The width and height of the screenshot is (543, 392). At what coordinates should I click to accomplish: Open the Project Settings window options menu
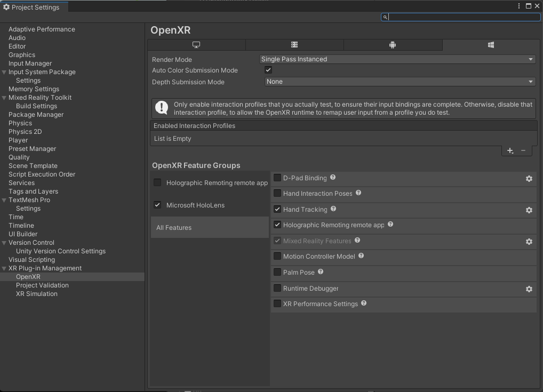click(x=519, y=6)
